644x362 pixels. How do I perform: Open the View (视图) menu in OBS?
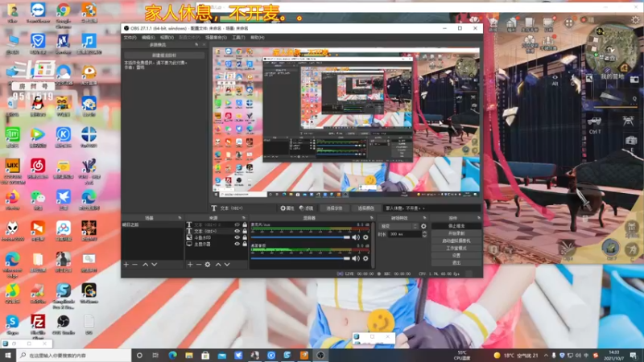167,38
